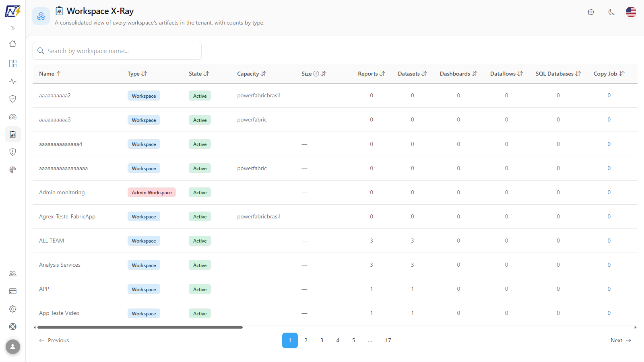
Task: Click the Next page link
Action: (621, 340)
